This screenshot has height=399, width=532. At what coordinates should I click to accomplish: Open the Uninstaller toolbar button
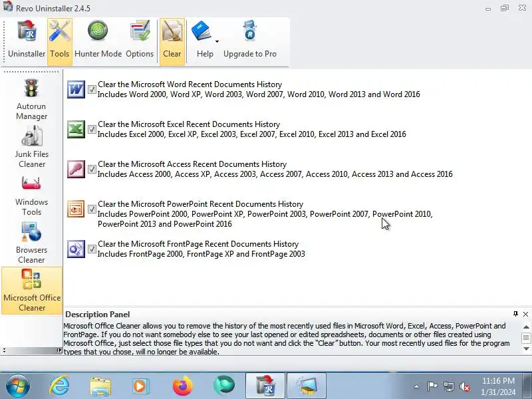(x=27, y=41)
